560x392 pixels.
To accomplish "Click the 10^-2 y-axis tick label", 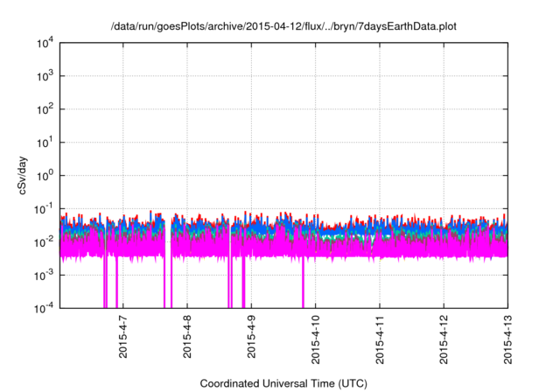I will pos(44,241).
